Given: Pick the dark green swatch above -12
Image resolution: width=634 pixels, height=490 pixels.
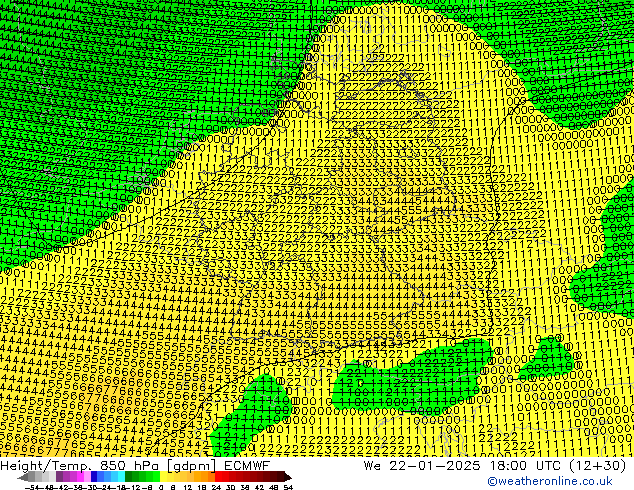Looking at the screenshot, I should 129,476.
